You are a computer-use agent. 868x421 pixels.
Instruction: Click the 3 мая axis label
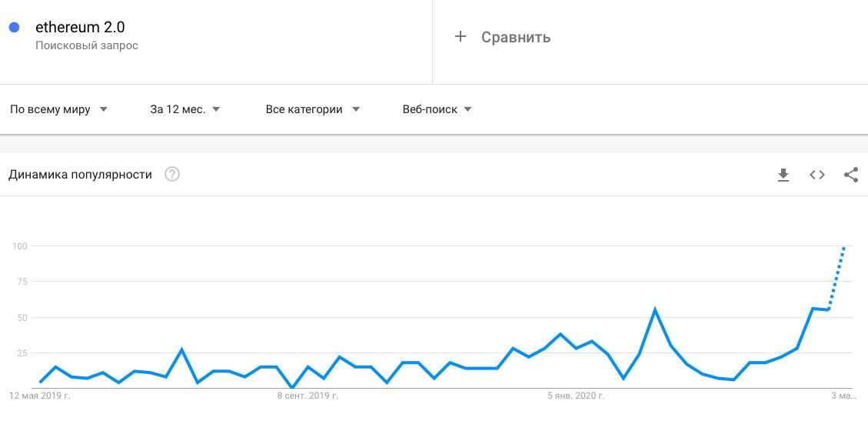click(x=842, y=396)
